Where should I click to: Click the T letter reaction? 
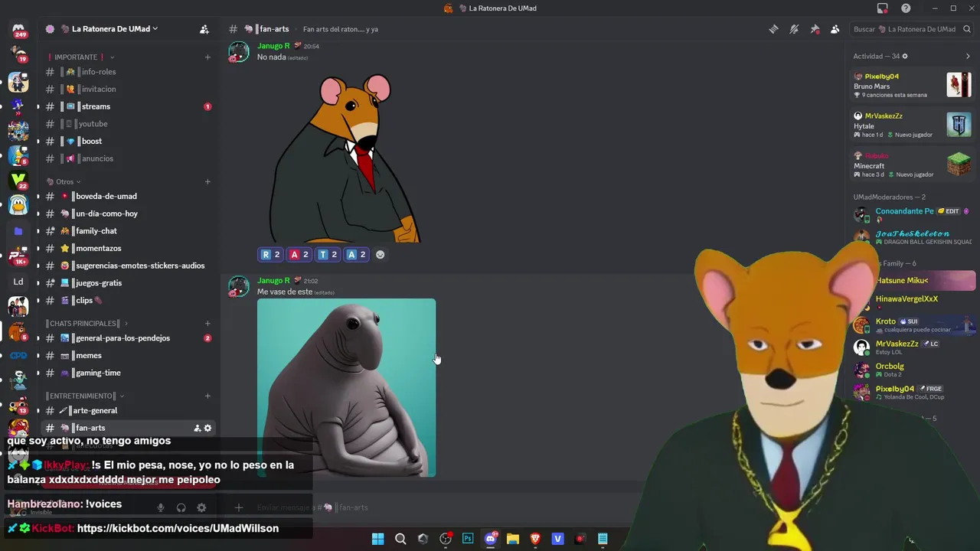(x=328, y=255)
